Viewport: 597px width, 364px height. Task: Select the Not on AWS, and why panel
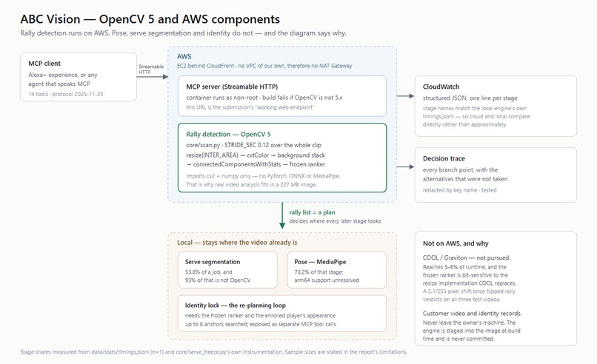point(496,289)
